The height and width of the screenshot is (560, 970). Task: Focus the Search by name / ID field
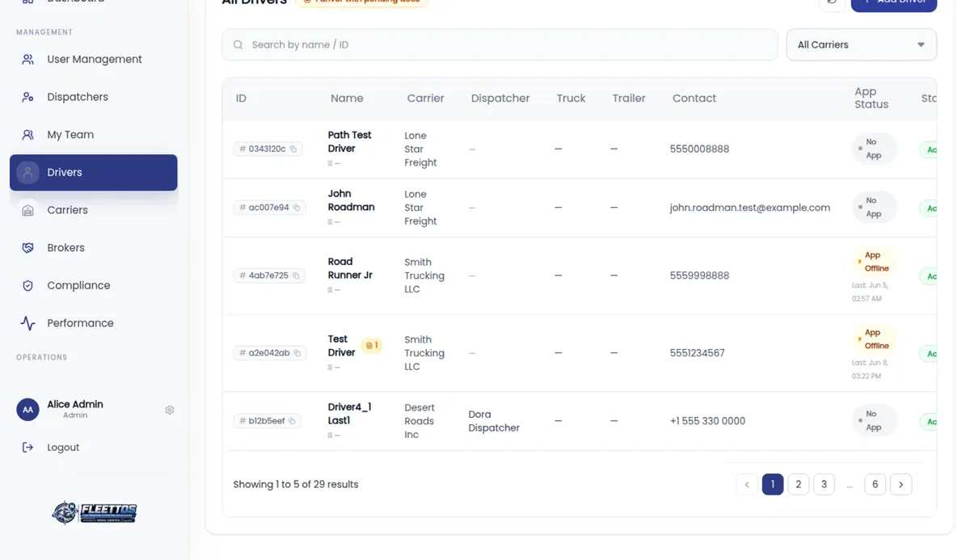pyautogui.click(x=500, y=45)
